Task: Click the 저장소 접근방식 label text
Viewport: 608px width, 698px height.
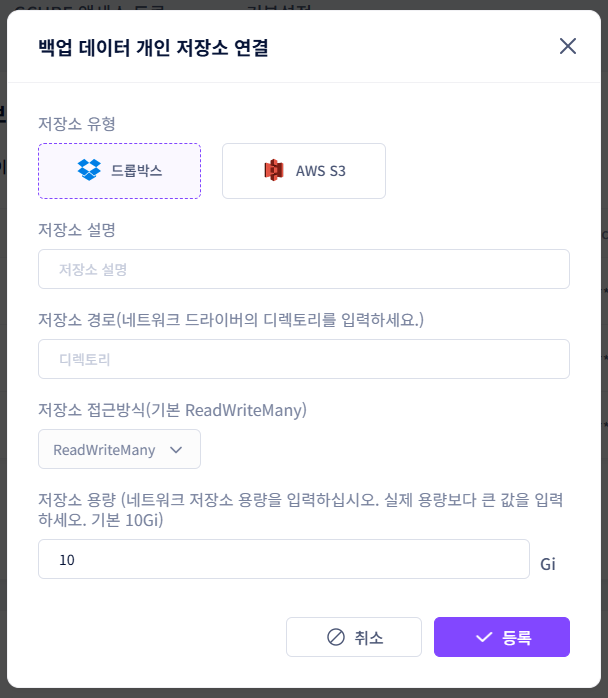Action: (173, 410)
